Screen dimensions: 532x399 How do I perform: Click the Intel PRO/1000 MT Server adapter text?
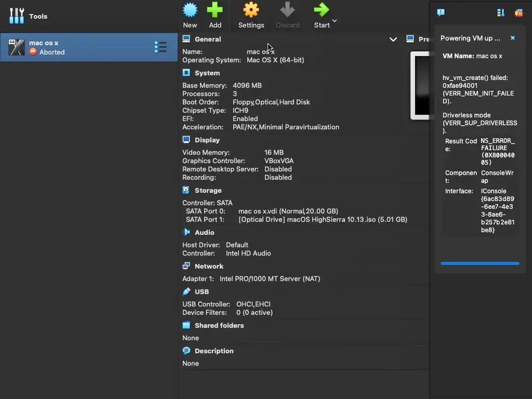coord(270,279)
